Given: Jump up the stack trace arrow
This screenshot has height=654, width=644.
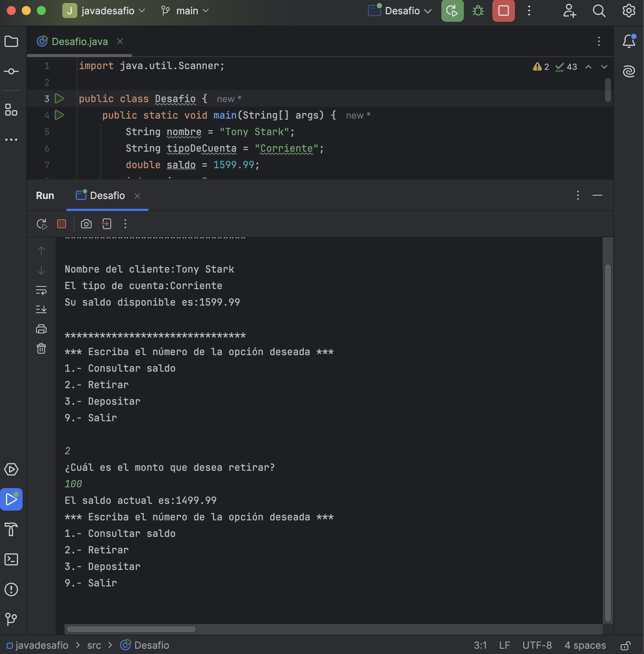Looking at the screenshot, I should click(41, 251).
